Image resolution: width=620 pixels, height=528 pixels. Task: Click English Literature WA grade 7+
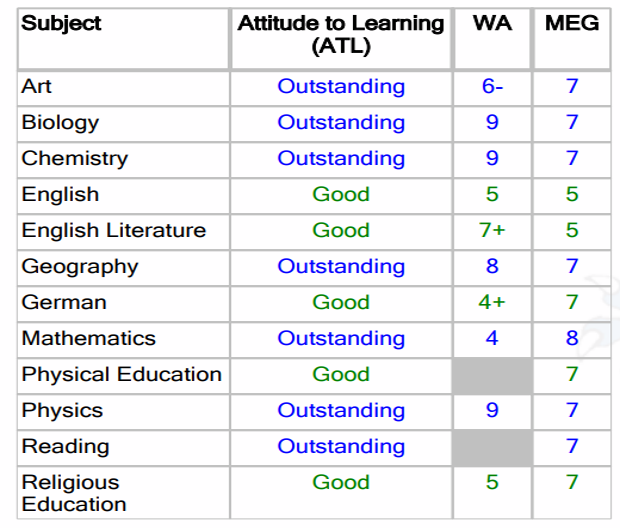(492, 230)
